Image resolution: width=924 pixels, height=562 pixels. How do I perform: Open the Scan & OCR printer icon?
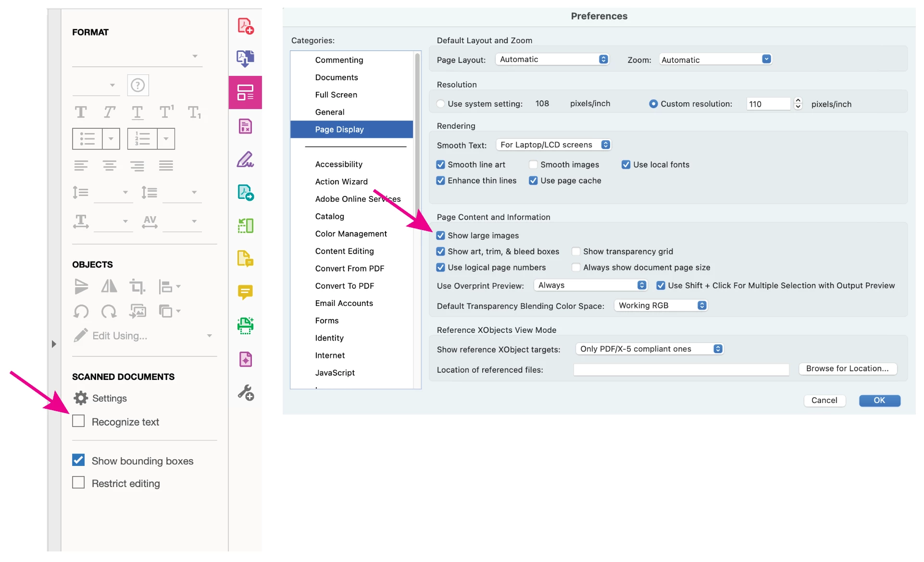tap(245, 325)
